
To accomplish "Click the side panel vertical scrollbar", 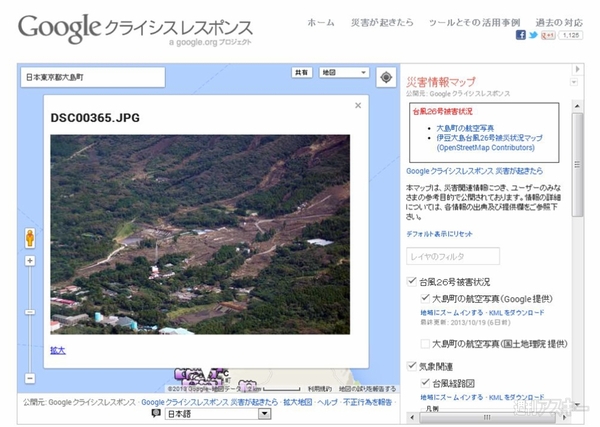I will (x=577, y=165).
